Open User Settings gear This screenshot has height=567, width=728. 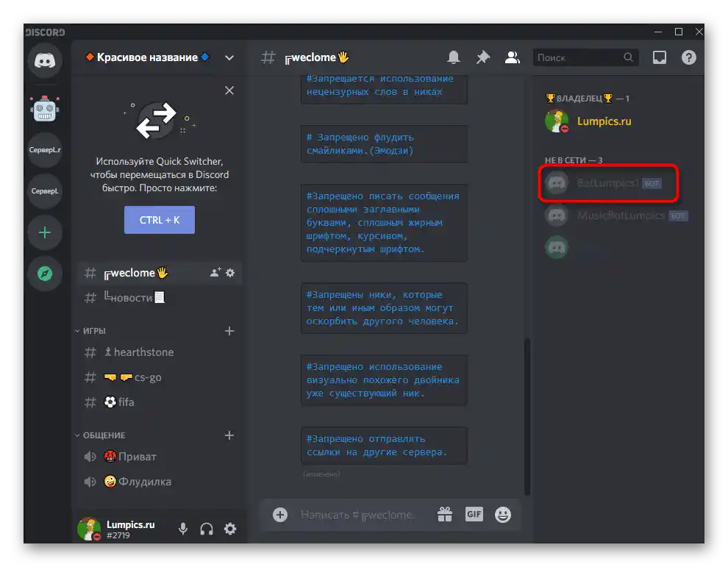[x=230, y=529]
